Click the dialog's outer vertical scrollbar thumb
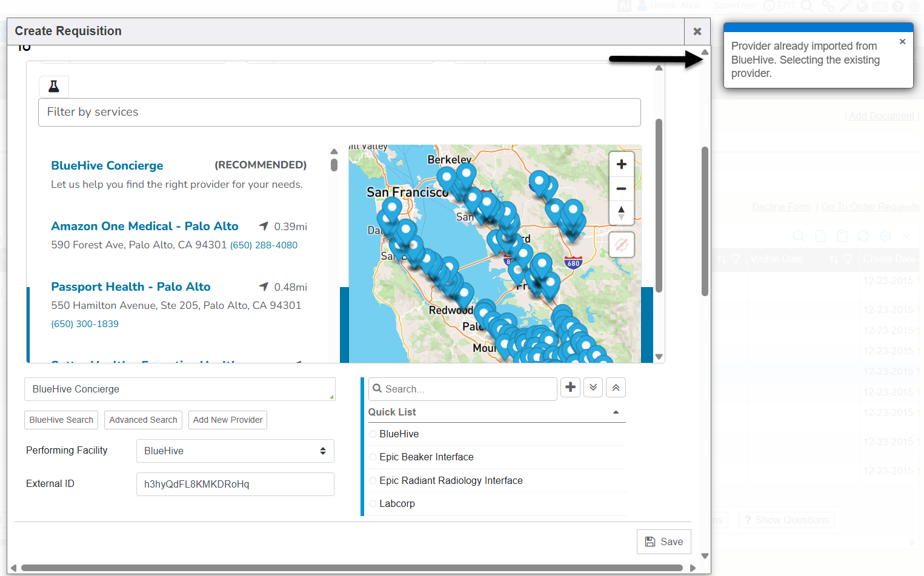 coord(705,221)
